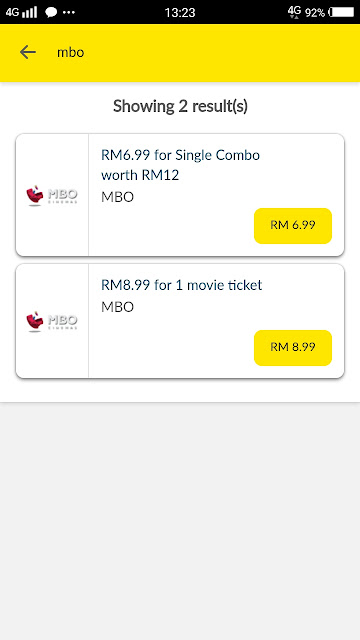The image size is (360, 640).
Task: Tap the three dots notification icon
Action: [x=69, y=13]
